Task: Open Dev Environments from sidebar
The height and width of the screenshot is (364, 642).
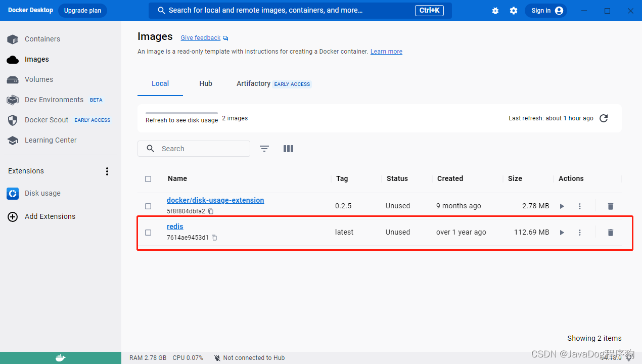Action: [x=54, y=100]
